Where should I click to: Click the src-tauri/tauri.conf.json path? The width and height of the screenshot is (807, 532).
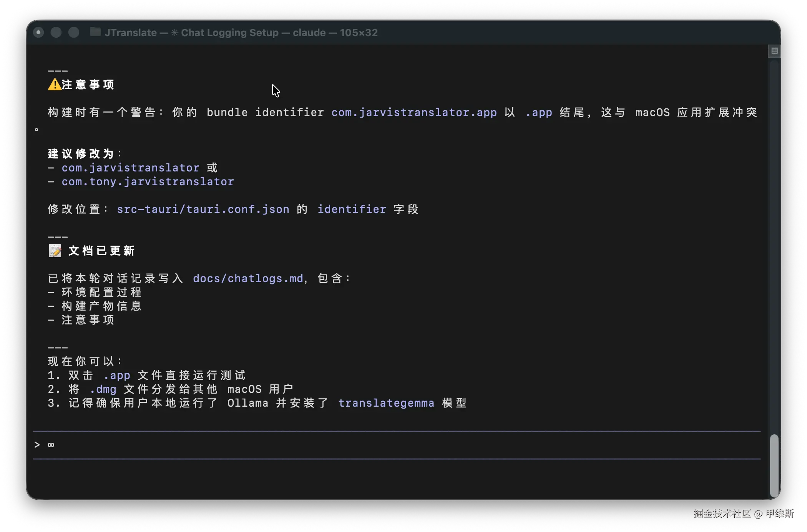coord(203,209)
